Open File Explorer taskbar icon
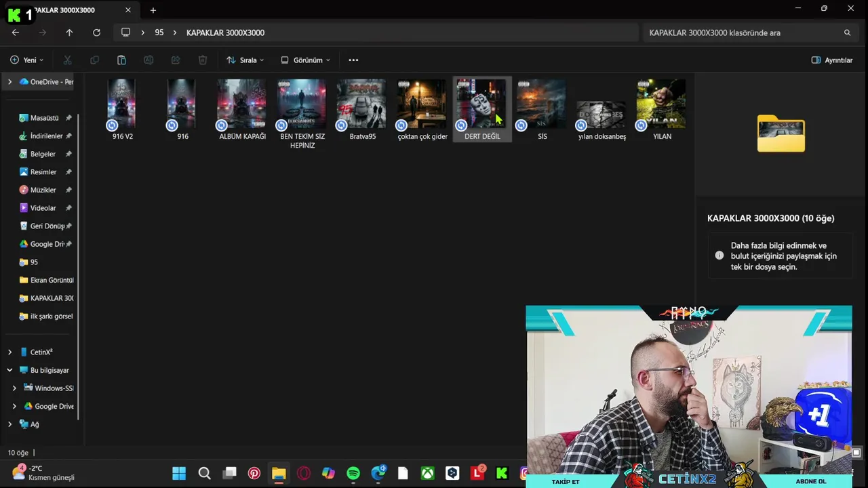The image size is (868, 488). point(279,473)
